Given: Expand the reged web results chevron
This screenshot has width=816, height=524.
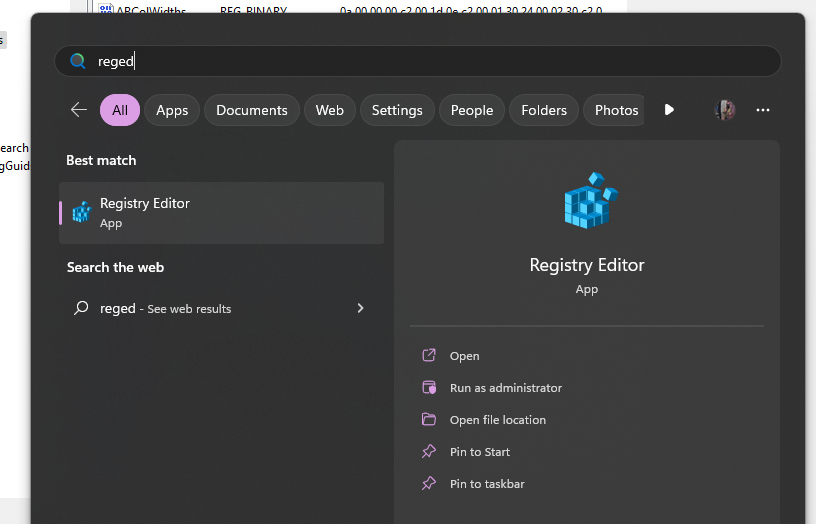Looking at the screenshot, I should coord(360,308).
